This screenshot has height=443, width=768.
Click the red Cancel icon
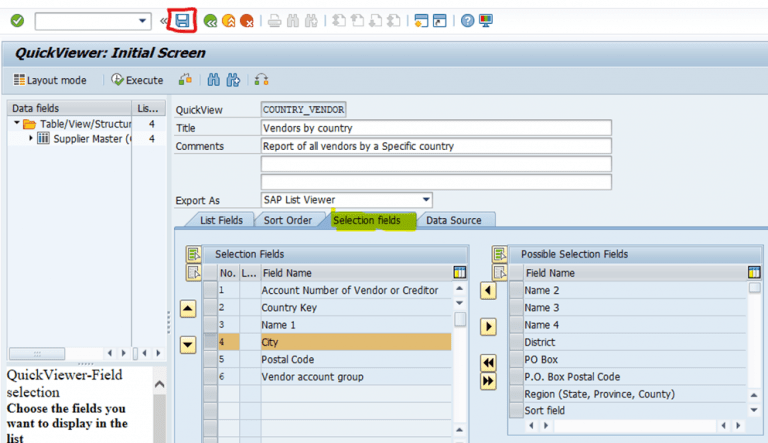(x=247, y=20)
